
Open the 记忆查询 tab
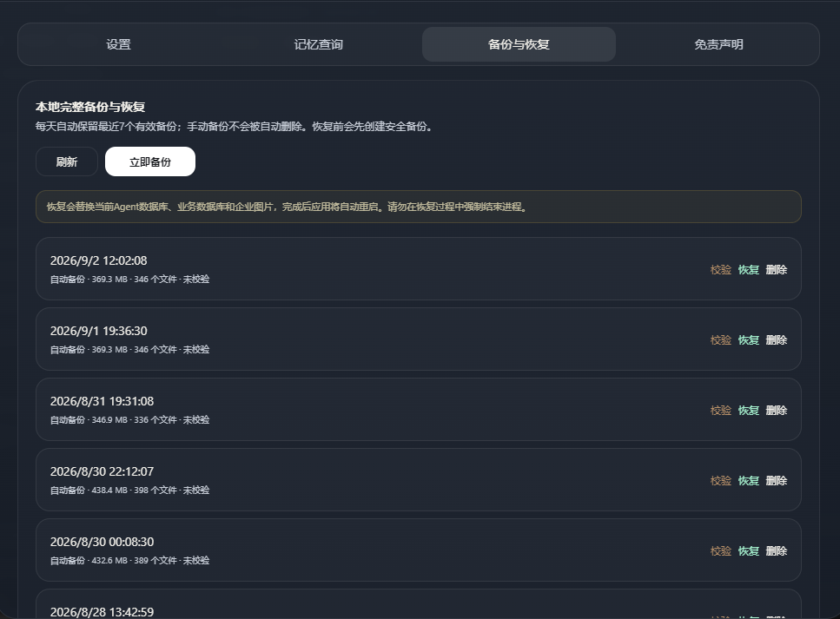(x=318, y=44)
